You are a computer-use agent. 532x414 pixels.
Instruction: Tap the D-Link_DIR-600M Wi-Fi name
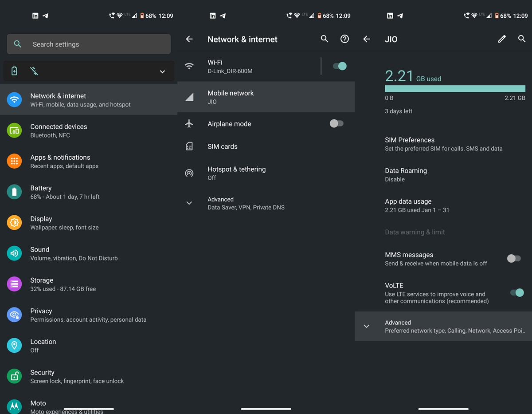point(230,71)
